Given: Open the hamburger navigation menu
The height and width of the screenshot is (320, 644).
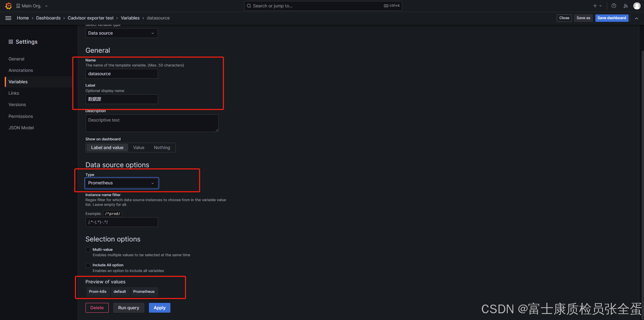Looking at the screenshot, I should click(8, 18).
